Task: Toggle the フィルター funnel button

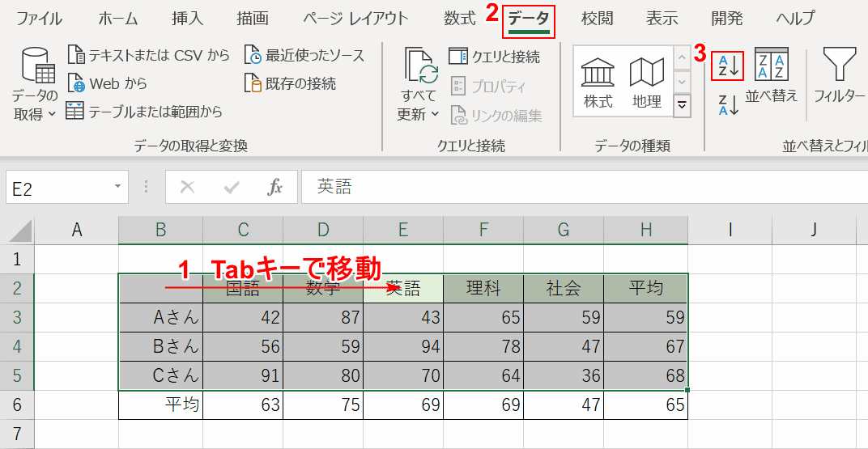Action: 839,76
